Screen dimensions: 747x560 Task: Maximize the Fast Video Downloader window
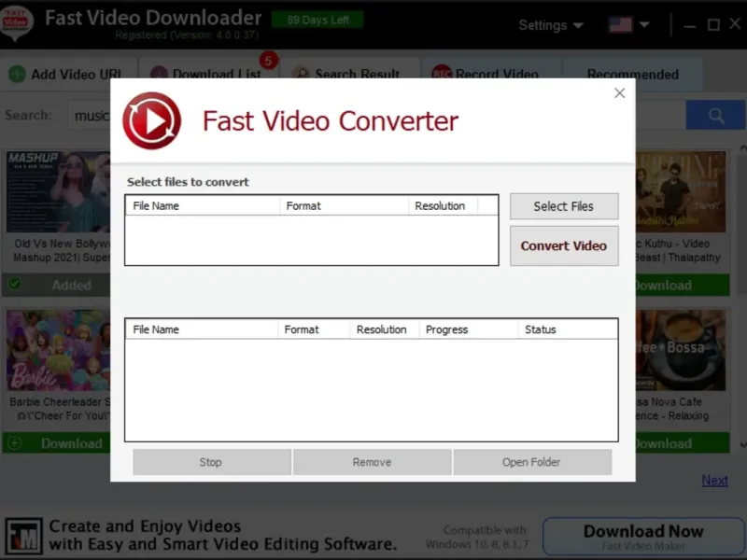coord(713,25)
